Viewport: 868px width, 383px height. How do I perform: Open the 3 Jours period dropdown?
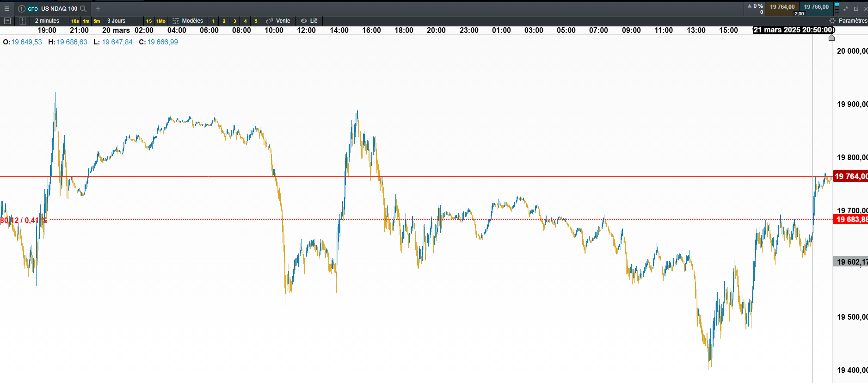click(x=116, y=21)
